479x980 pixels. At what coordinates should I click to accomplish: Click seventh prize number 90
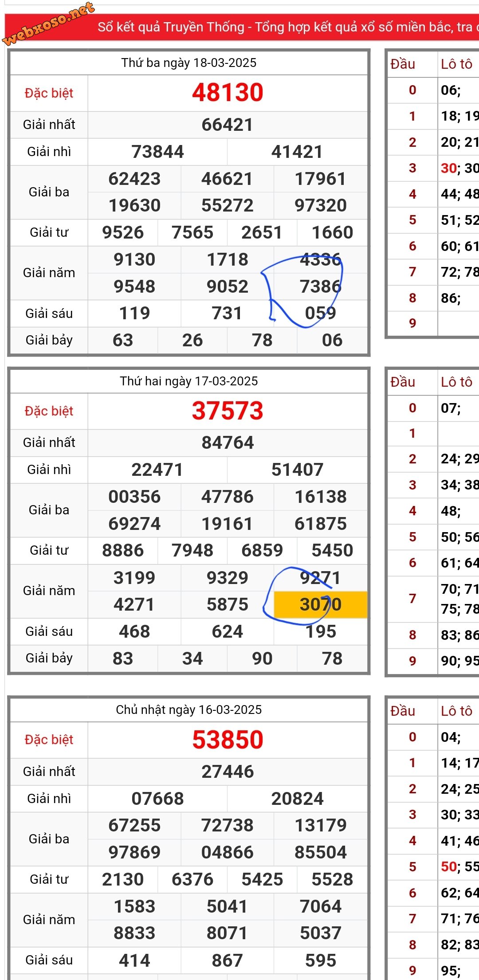262,659
